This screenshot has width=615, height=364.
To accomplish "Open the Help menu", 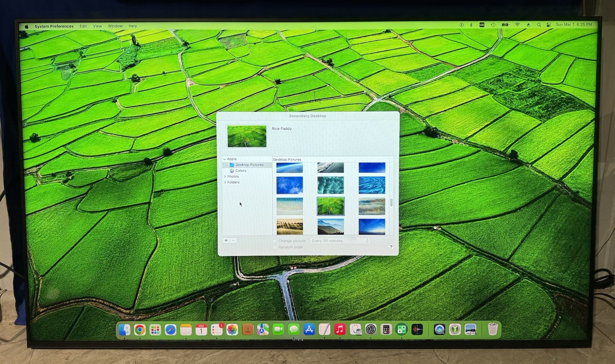I will [x=133, y=26].
